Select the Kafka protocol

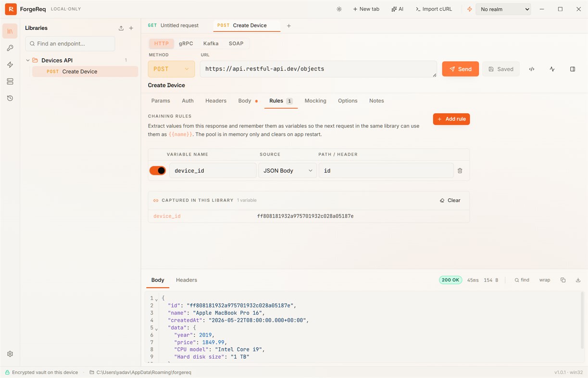coord(211,43)
